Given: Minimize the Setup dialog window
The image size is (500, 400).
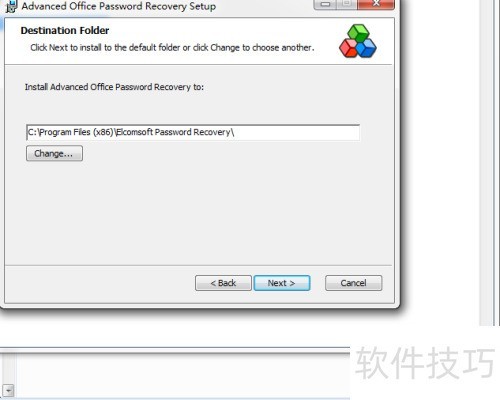Looking at the screenshot, I should pyautogui.click(x=326, y=4).
